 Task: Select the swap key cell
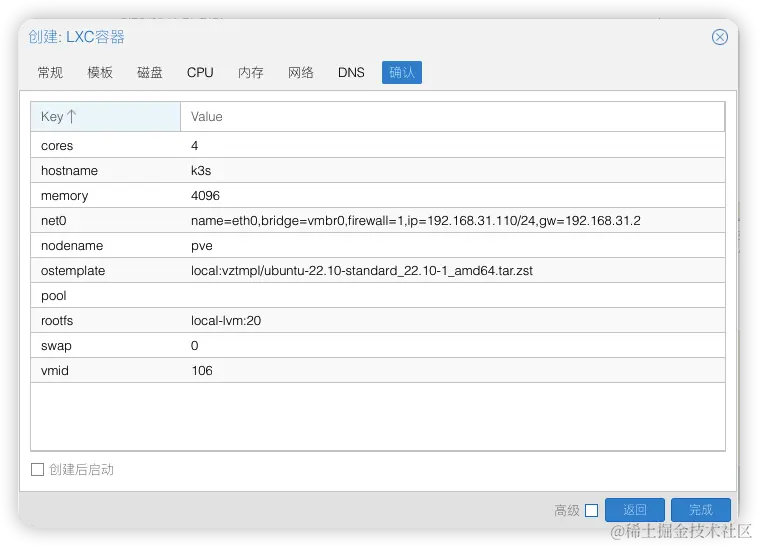[x=105, y=346]
